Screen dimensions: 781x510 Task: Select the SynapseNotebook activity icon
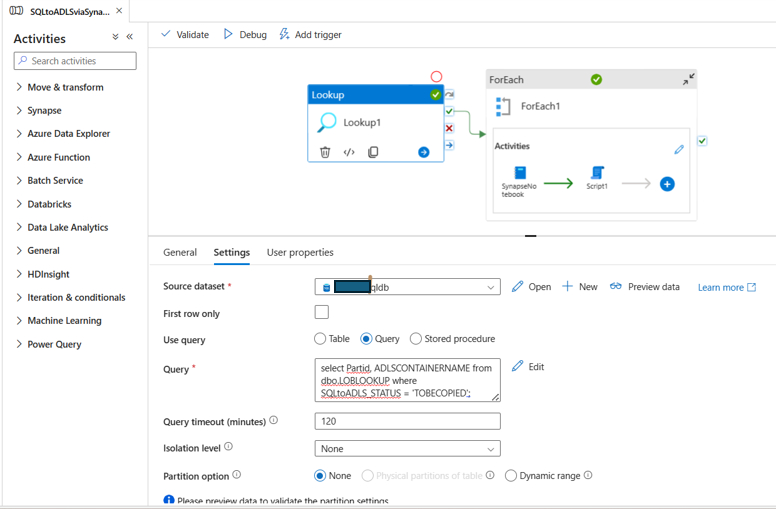pos(520,173)
